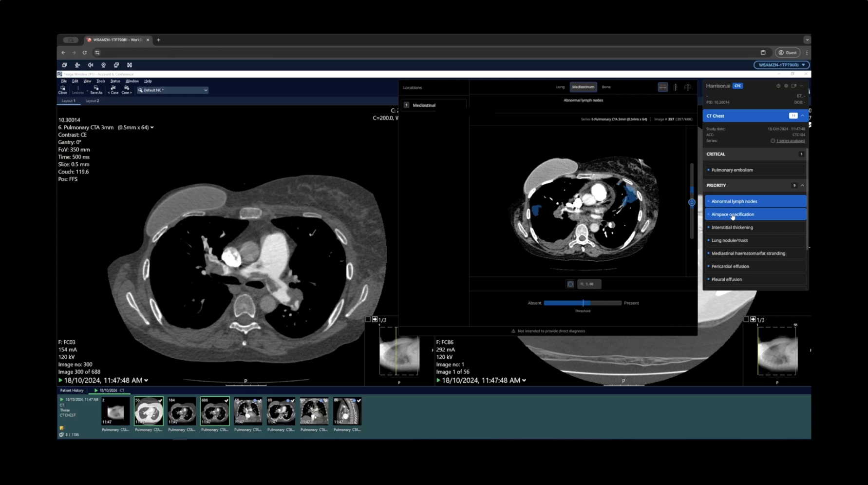
Task: Select the Lung window preset
Action: click(560, 87)
